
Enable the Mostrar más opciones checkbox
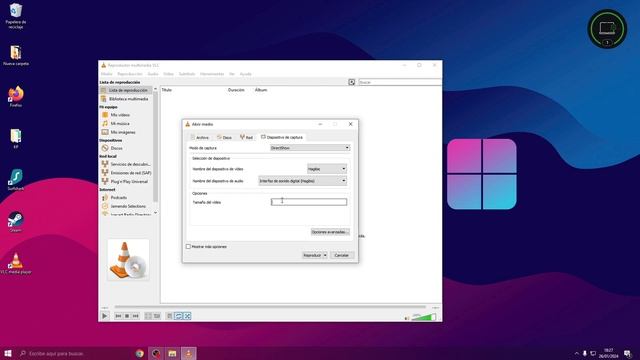click(188, 247)
